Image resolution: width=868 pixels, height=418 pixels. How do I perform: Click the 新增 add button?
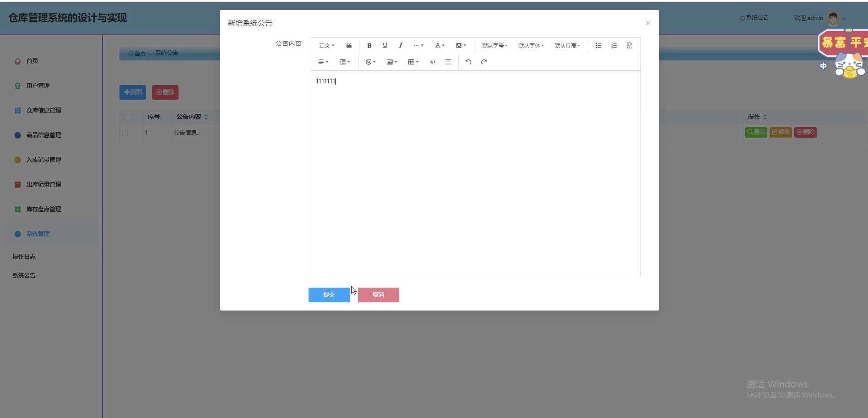tap(133, 92)
